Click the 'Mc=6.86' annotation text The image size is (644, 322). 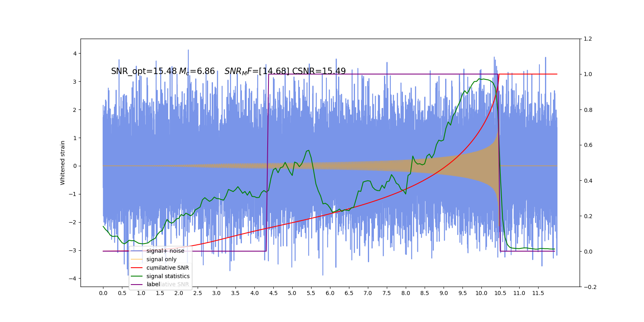(x=197, y=72)
